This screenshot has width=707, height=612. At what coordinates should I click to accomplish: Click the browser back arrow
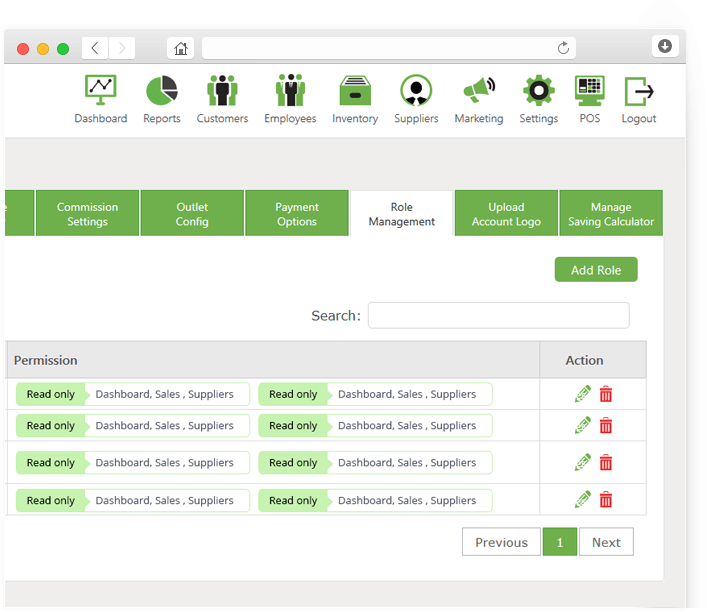click(x=95, y=48)
